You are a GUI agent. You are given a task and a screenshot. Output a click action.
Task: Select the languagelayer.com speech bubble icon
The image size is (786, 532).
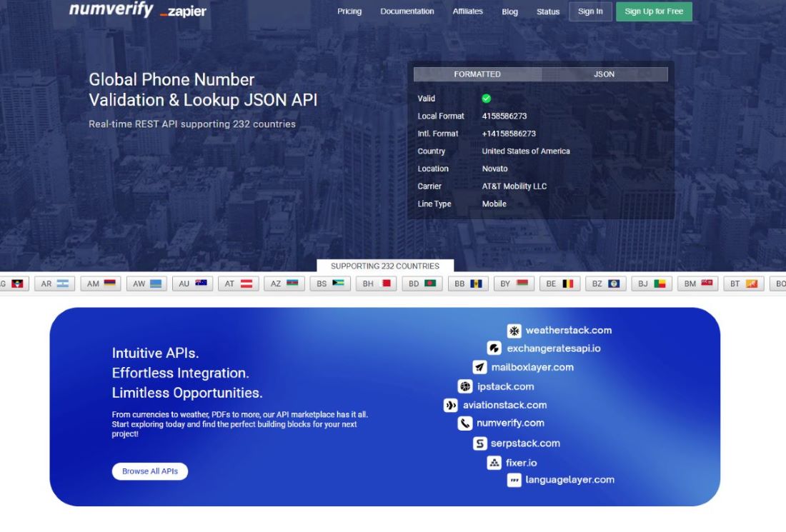click(514, 480)
